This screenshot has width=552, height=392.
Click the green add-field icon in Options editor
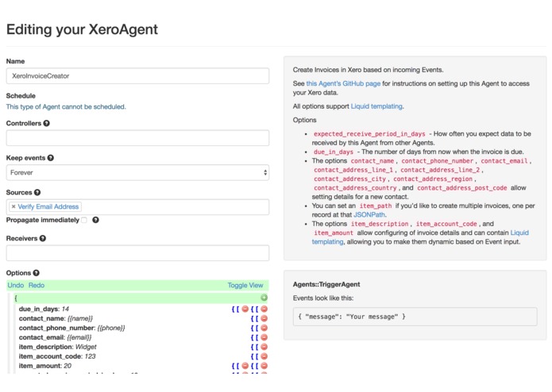coord(264,298)
